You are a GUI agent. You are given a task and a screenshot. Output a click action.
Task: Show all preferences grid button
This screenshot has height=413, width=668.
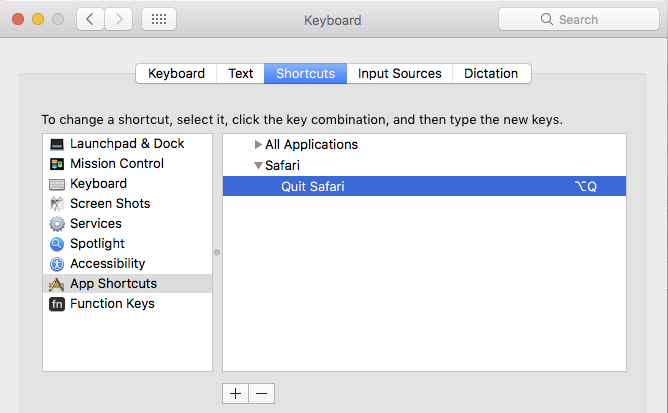(159, 19)
